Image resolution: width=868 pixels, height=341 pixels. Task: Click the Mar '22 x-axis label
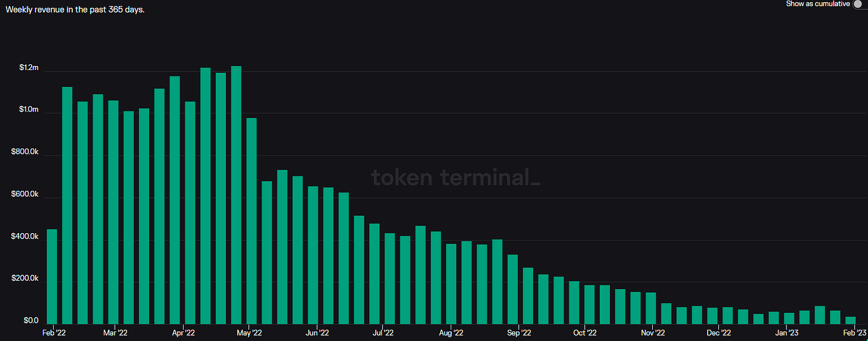coord(115,333)
